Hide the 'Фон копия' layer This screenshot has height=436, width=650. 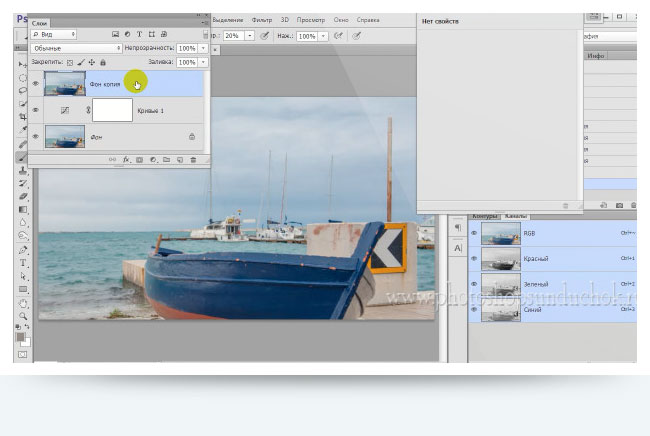(x=36, y=84)
